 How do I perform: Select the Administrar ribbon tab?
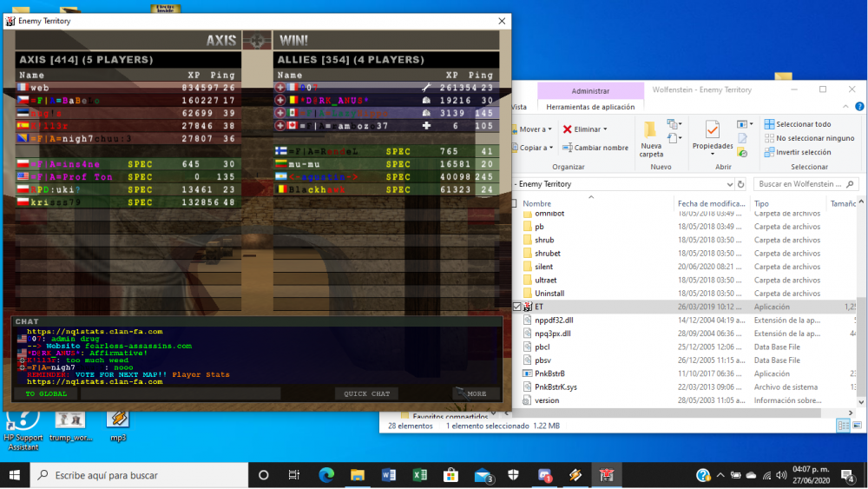pos(590,91)
